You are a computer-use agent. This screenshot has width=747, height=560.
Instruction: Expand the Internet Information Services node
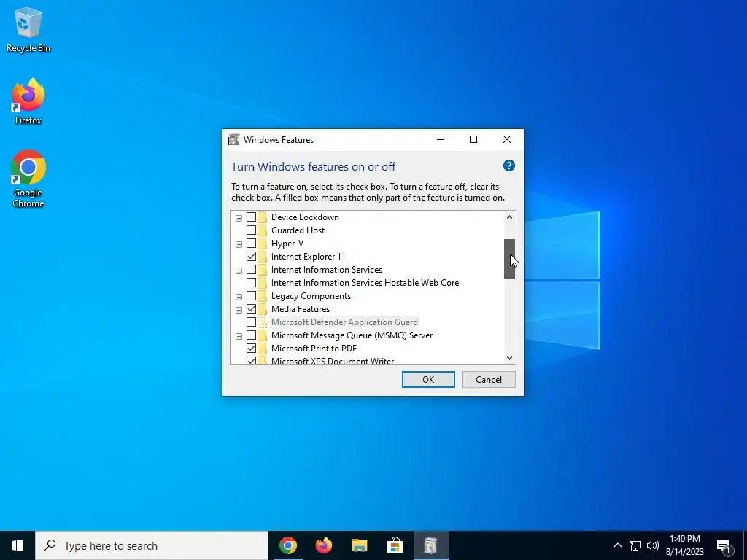point(239,271)
